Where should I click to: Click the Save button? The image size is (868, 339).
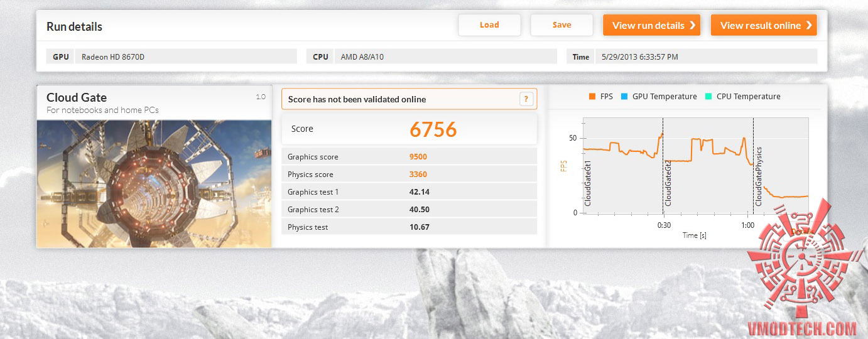tap(561, 25)
